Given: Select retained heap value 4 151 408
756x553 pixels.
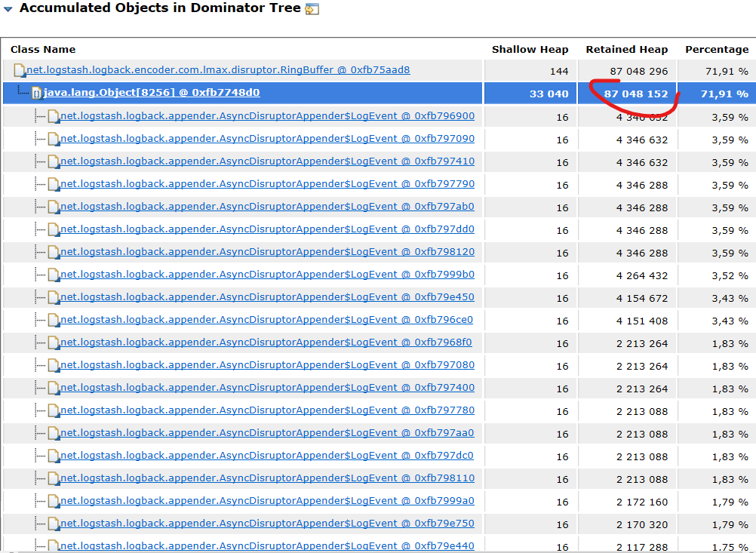Looking at the screenshot, I should [642, 321].
